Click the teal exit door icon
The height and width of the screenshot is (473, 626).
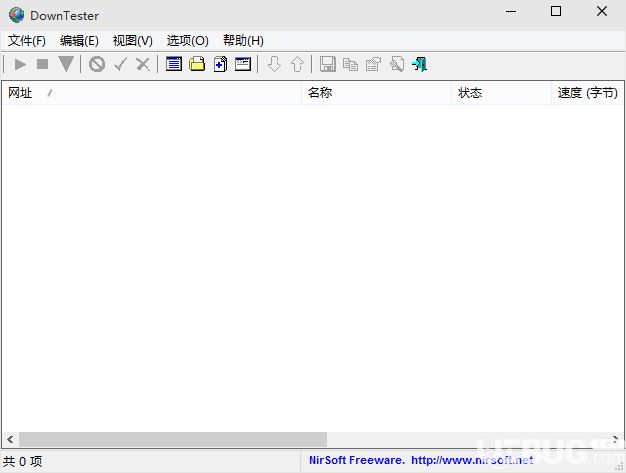420,64
